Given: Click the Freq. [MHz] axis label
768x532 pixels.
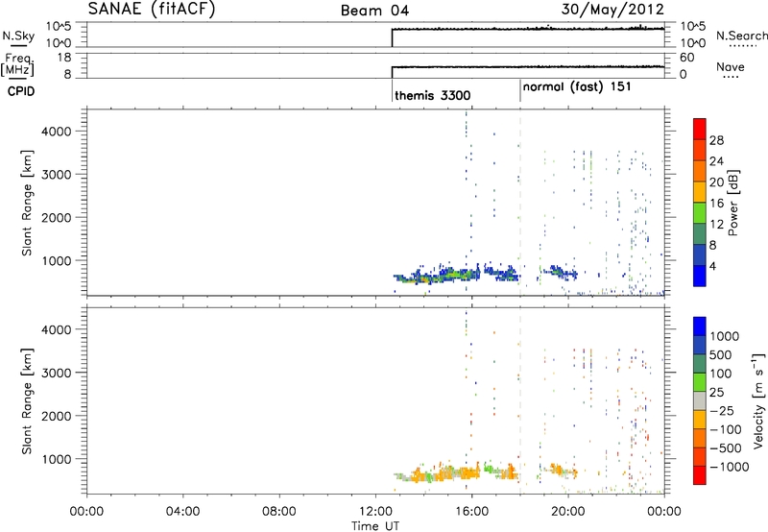Looking at the screenshot, I should pos(18,65).
